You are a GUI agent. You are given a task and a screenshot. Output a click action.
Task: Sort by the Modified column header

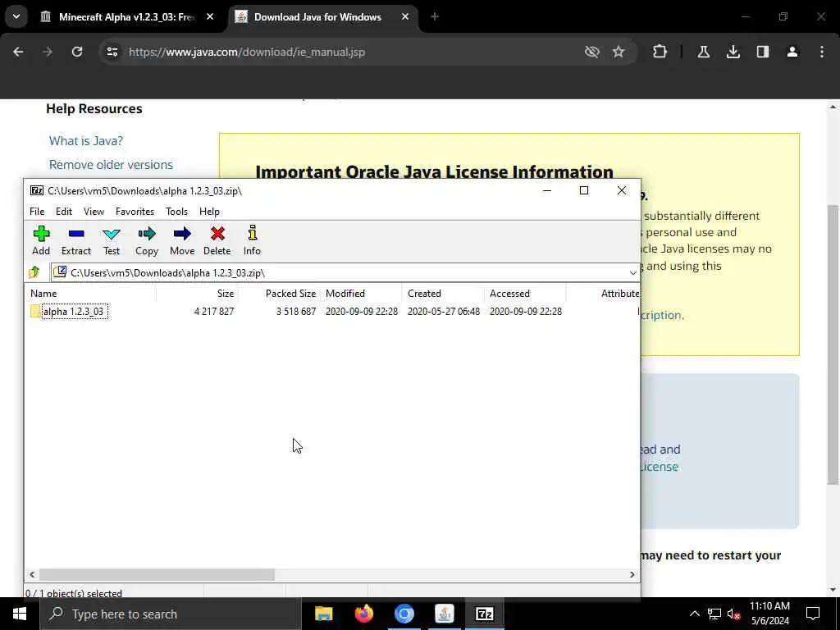[361, 294]
